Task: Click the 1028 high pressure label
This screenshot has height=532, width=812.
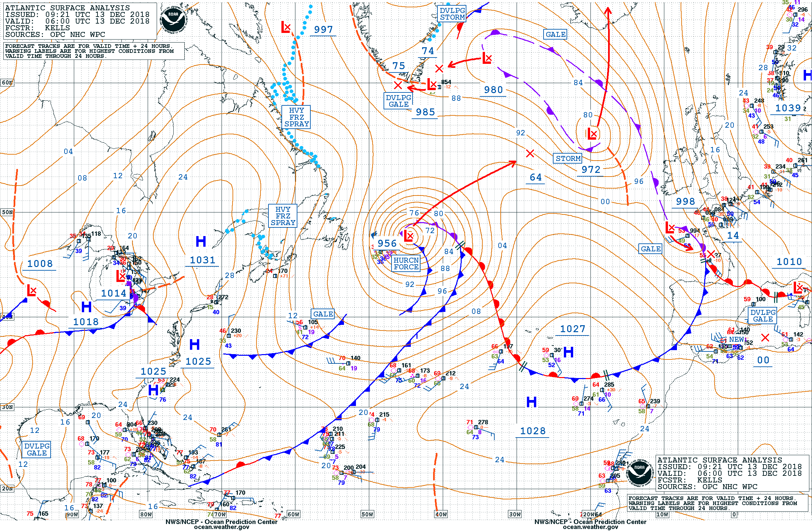Action: (x=533, y=431)
